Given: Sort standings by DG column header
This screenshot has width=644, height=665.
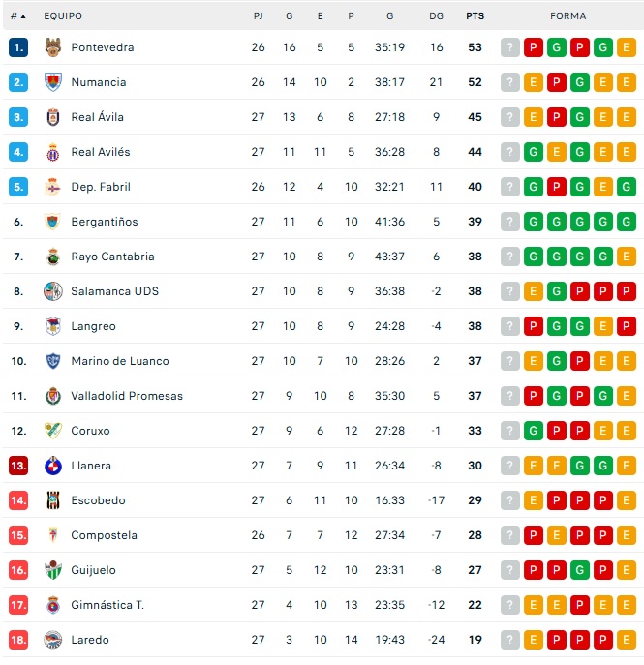Looking at the screenshot, I should tap(437, 16).
